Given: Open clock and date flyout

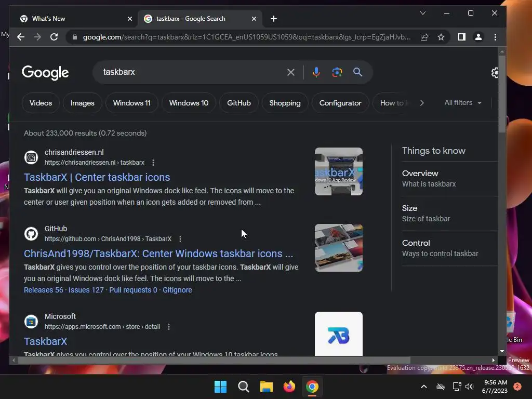Looking at the screenshot, I should click(495, 387).
